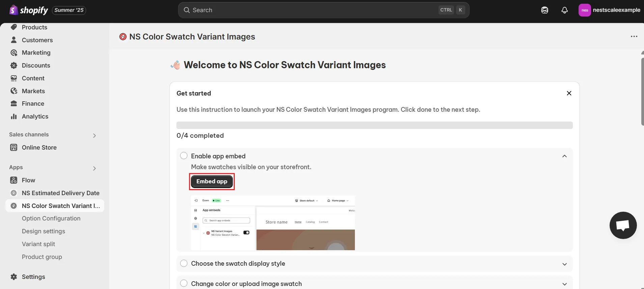Click the Apps heading
The image size is (644, 289).
click(x=16, y=167)
